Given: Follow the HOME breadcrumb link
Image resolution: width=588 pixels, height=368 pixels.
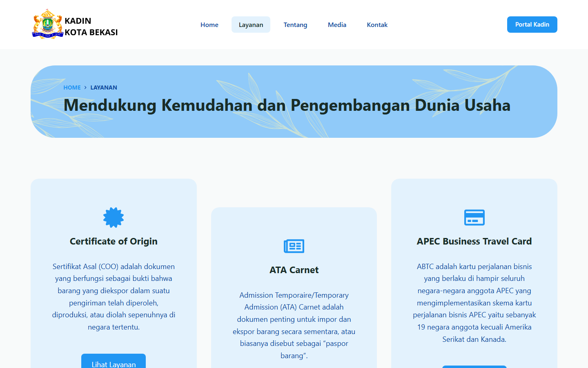Looking at the screenshot, I should click(x=72, y=88).
